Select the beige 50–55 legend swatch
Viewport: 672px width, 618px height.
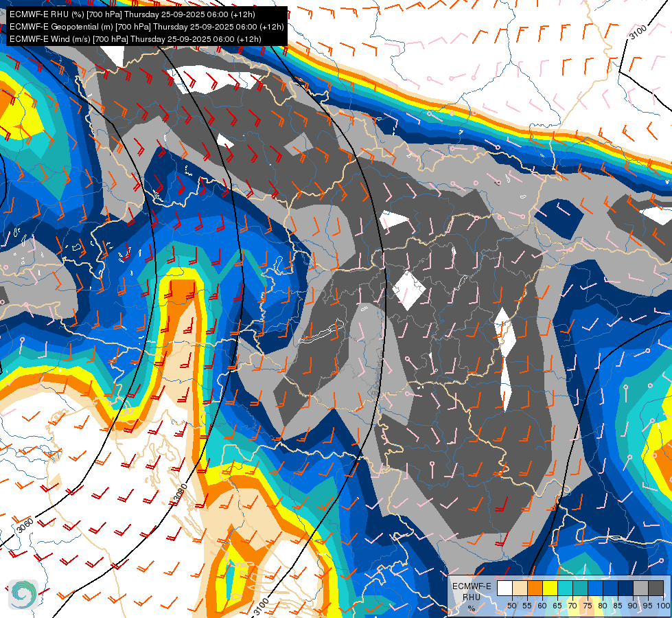click(x=520, y=588)
